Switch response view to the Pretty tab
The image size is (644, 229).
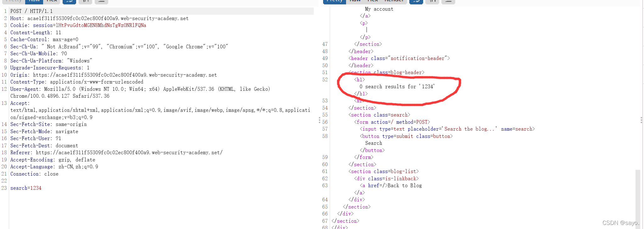(x=334, y=1)
